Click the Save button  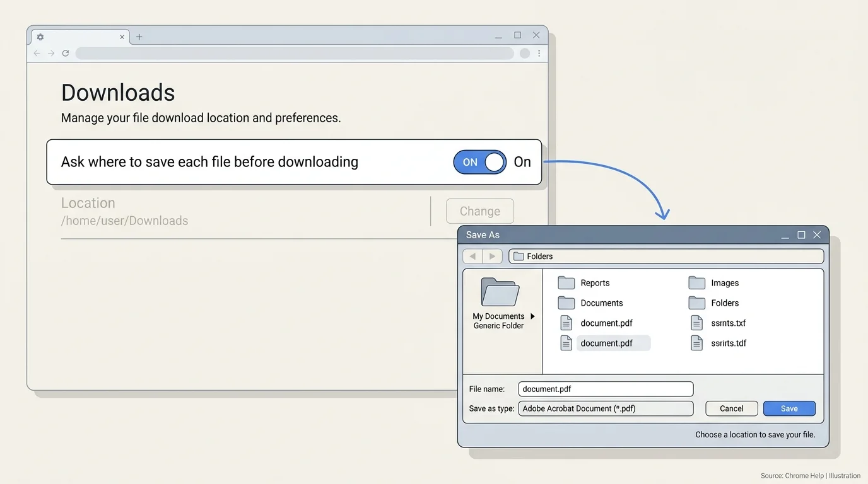(x=789, y=408)
